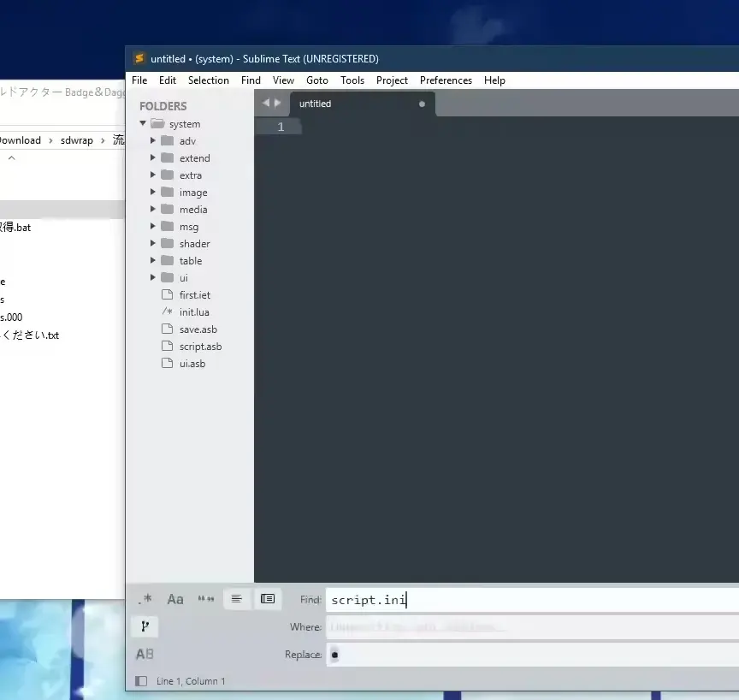Open script.asb file in sidebar

[200, 347]
